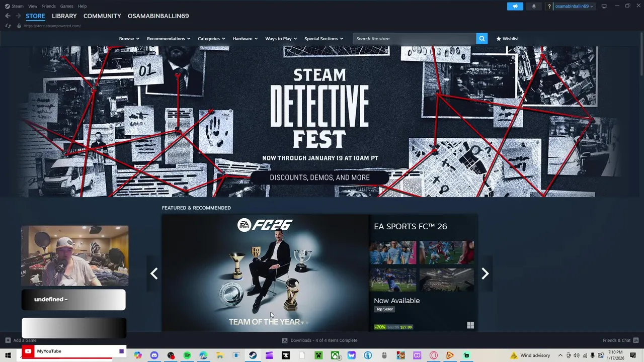Open the Wishlist link
This screenshot has width=644, height=362.
click(x=507, y=39)
